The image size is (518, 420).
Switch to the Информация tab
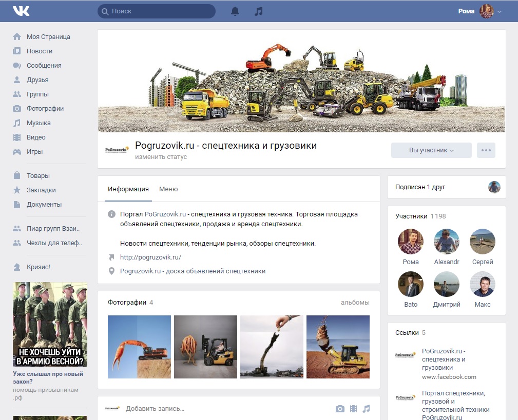(x=128, y=189)
